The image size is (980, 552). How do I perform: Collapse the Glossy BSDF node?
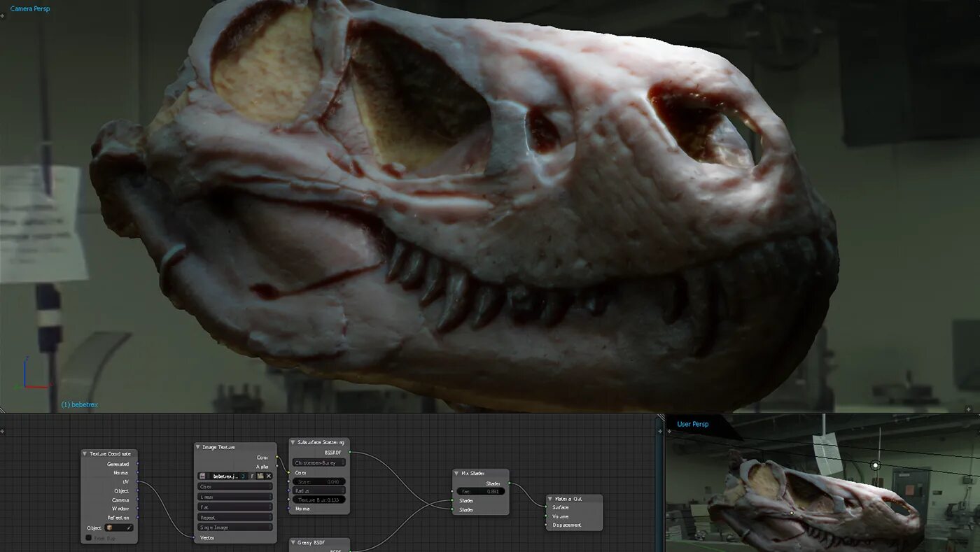(293, 542)
